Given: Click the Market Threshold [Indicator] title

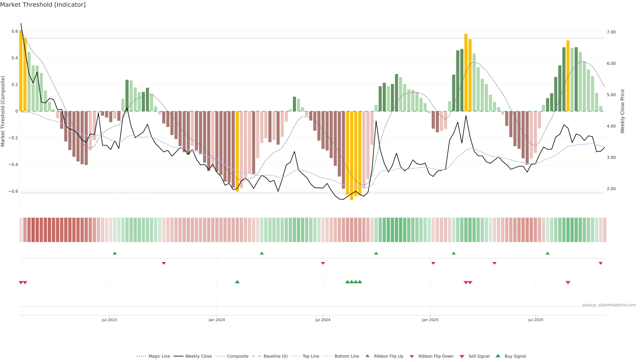Looking at the screenshot, I should coord(43,5).
